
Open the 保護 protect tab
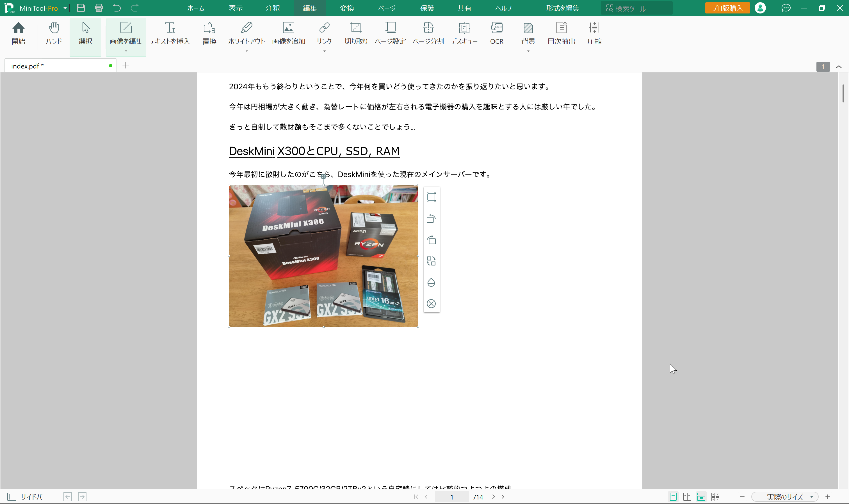(427, 8)
